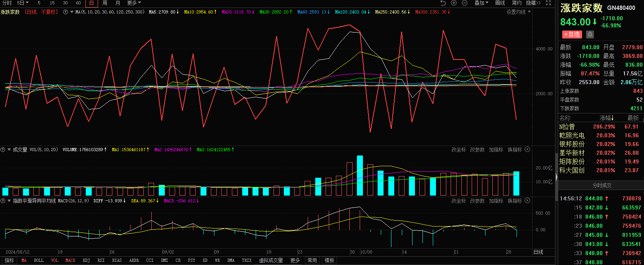Toggle the BOLL indicator overlay
Image resolution: width=644 pixels, height=265 pixels.
pyautogui.click(x=39, y=260)
